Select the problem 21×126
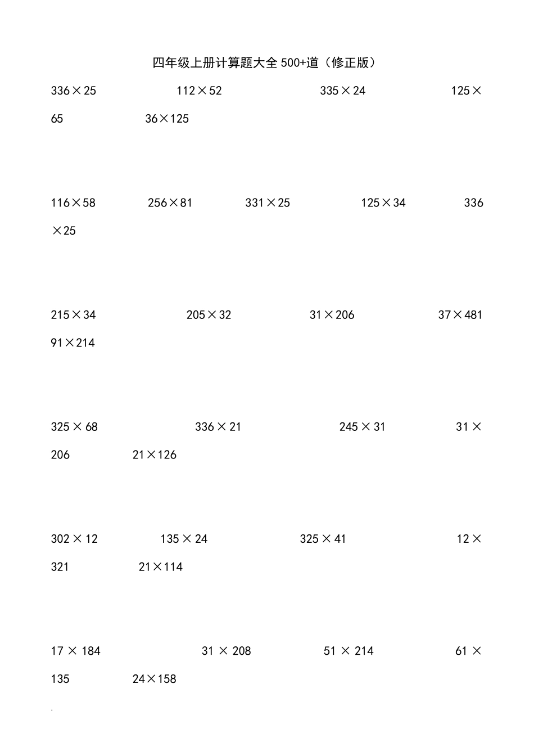 155,455
